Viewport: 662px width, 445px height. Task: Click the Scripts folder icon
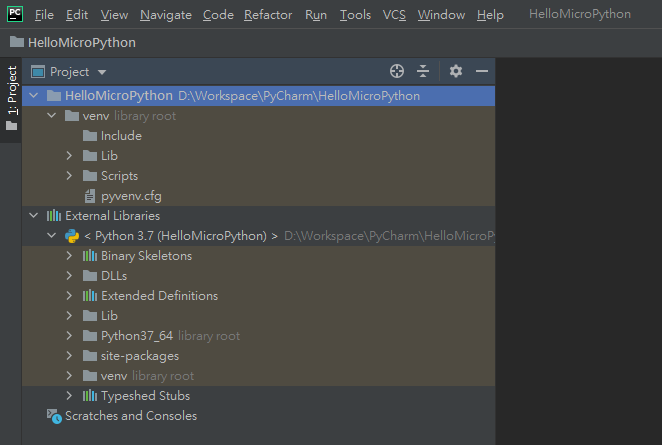90,176
